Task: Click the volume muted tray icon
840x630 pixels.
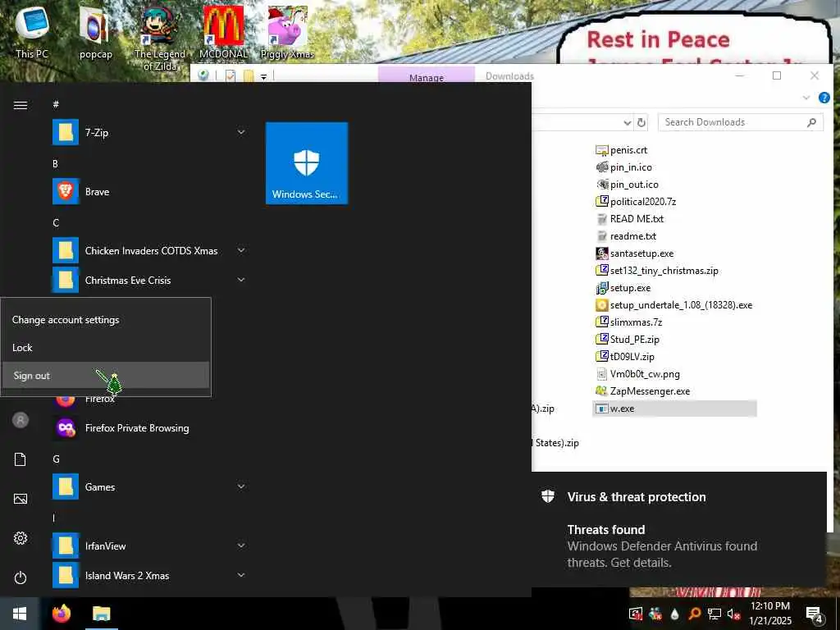Action: coord(733,614)
